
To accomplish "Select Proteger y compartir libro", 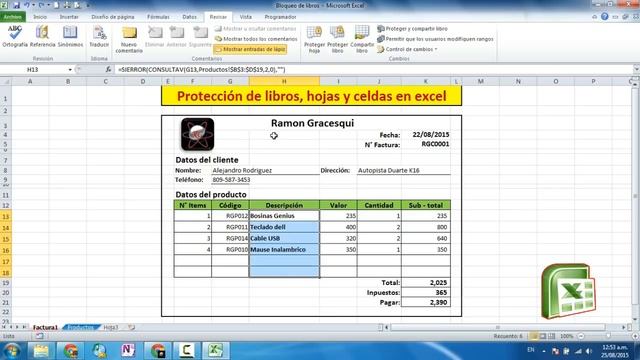I will click(x=412, y=29).
